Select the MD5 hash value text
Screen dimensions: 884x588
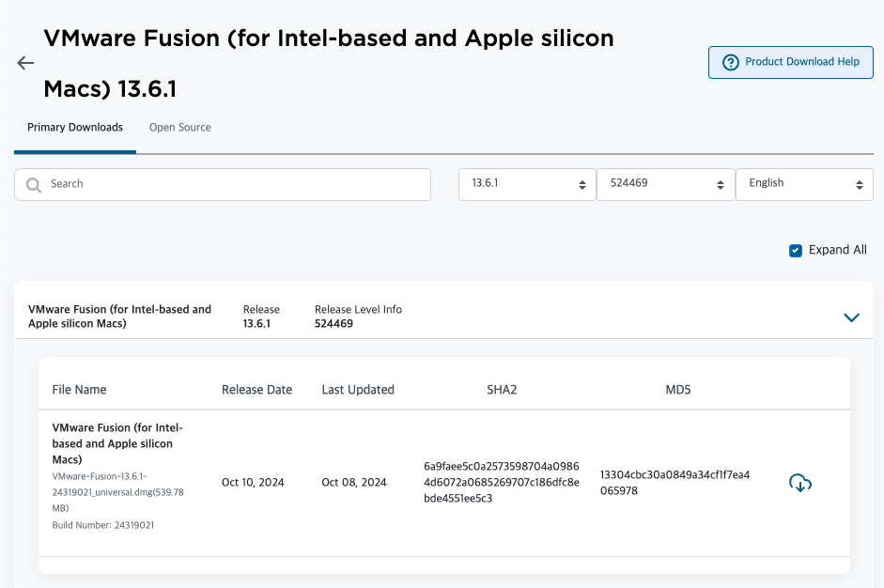click(x=675, y=483)
